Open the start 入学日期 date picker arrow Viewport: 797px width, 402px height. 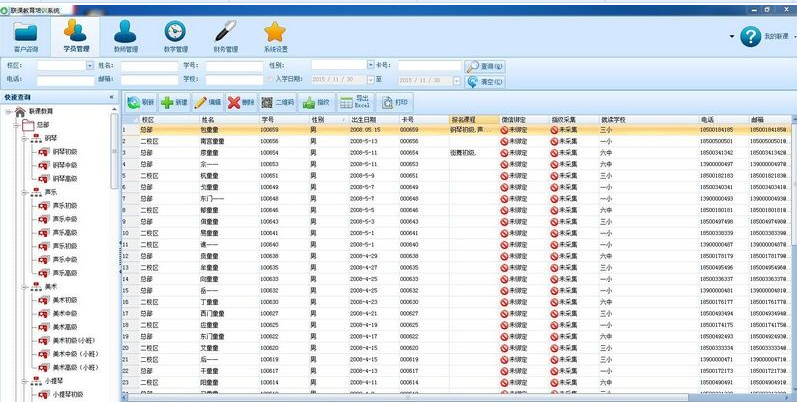tap(371, 80)
